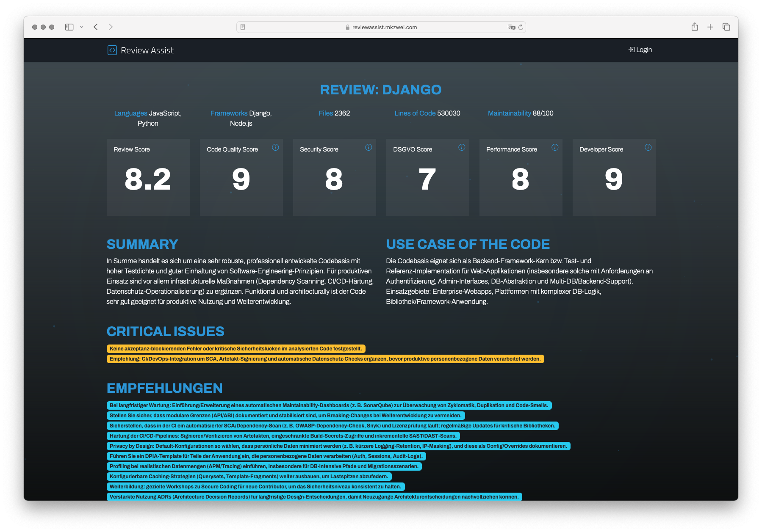Click the Review Assist title text

pos(147,50)
